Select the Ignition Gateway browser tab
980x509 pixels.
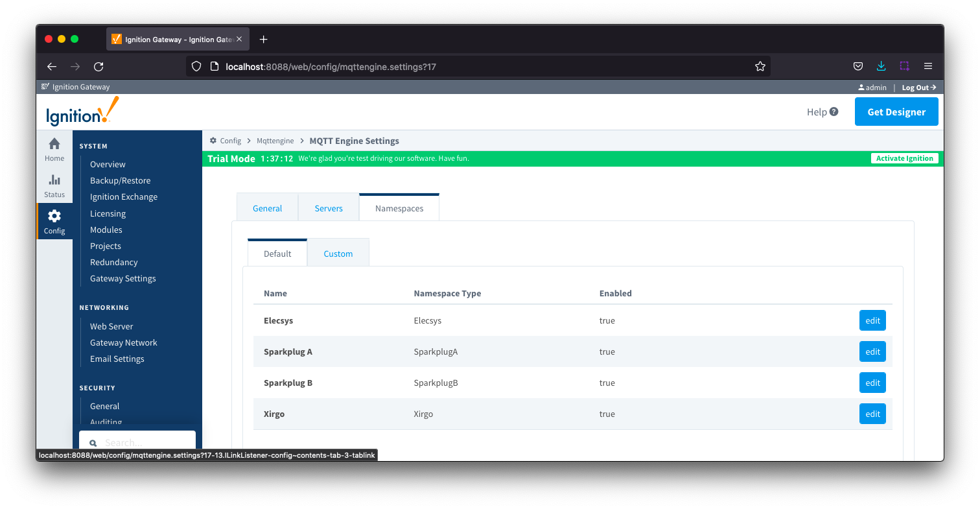tap(178, 40)
